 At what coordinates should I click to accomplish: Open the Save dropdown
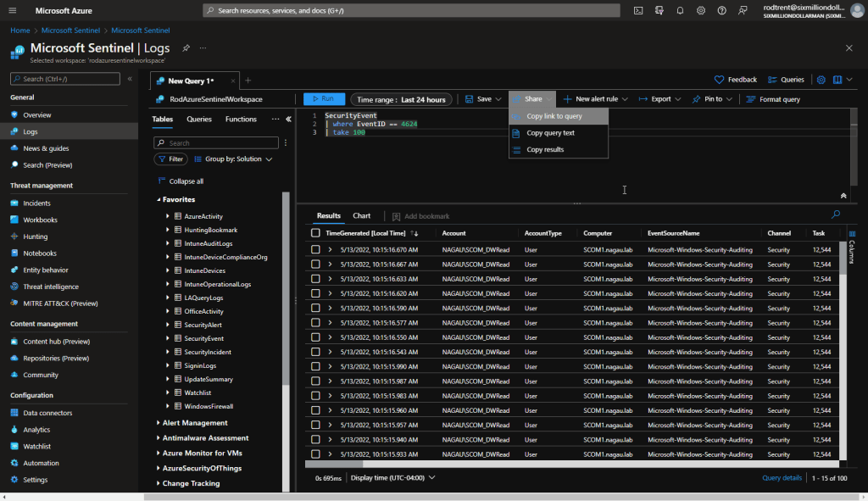pyautogui.click(x=483, y=99)
